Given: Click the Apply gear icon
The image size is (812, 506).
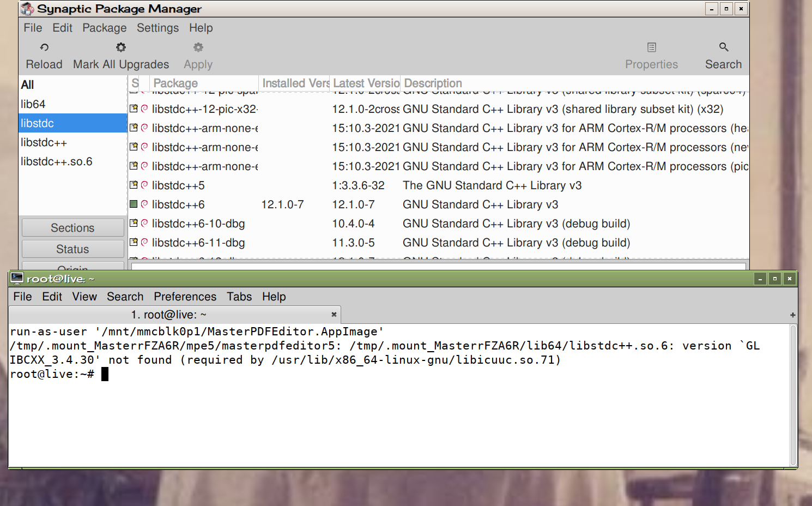Looking at the screenshot, I should tap(198, 47).
